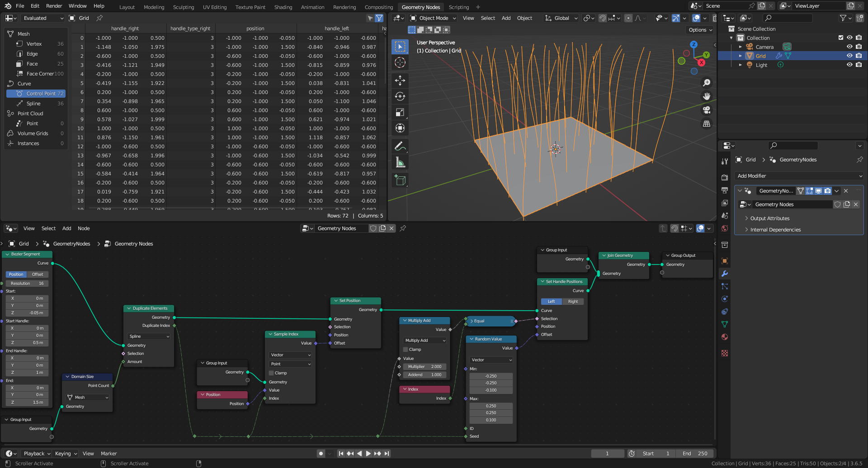This screenshot has width=868, height=468.
Task: Open the Physics properties tab icon
Action: click(725, 299)
